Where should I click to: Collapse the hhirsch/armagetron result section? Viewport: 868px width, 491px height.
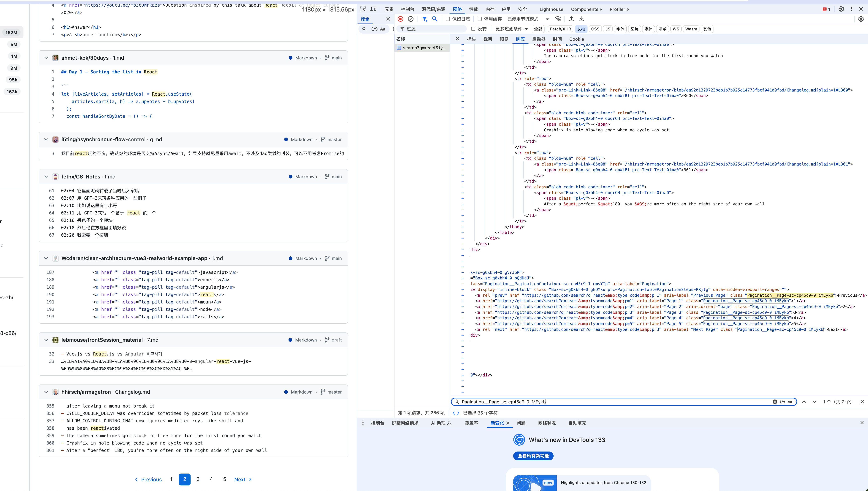tap(46, 392)
